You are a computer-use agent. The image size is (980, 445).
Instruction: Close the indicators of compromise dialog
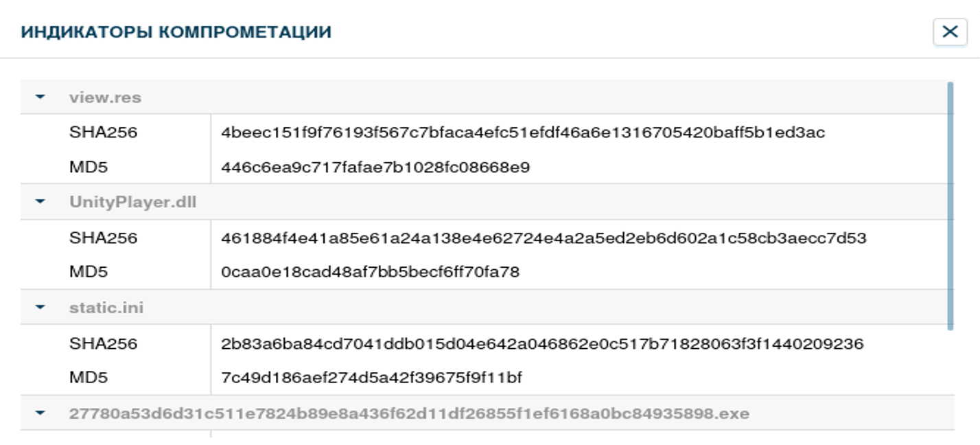point(950,32)
